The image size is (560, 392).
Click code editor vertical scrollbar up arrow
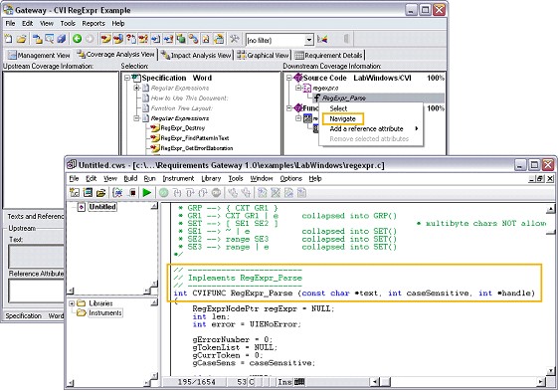pos(551,208)
